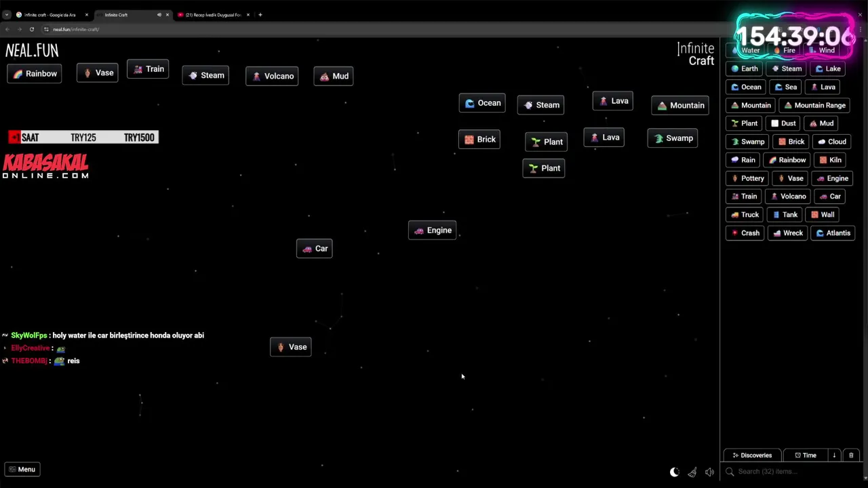The height and width of the screenshot is (488, 868).
Task: Add Wreck element from the sidebar
Action: click(787, 233)
